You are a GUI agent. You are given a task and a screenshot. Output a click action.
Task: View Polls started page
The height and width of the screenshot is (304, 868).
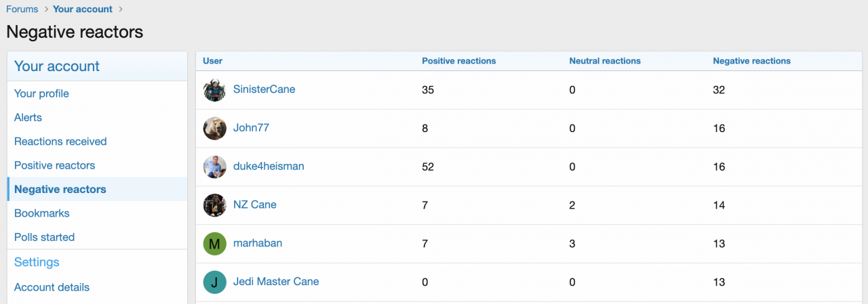pos(44,237)
